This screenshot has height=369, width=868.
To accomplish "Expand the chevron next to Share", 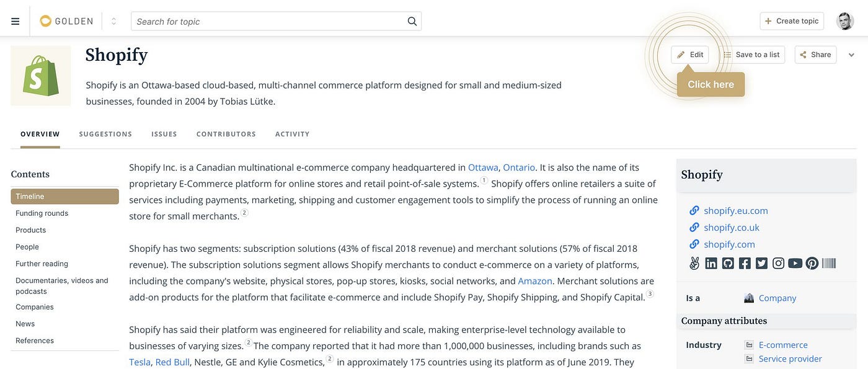I will click(x=851, y=55).
